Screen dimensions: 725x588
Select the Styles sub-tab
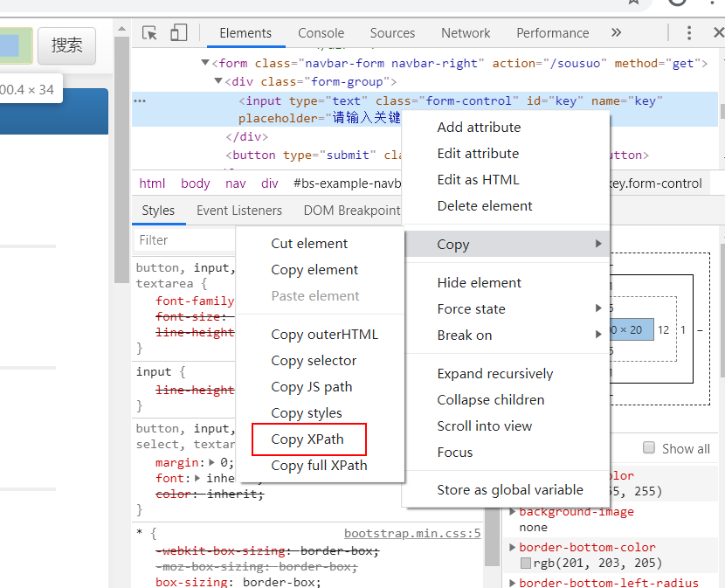pos(158,211)
